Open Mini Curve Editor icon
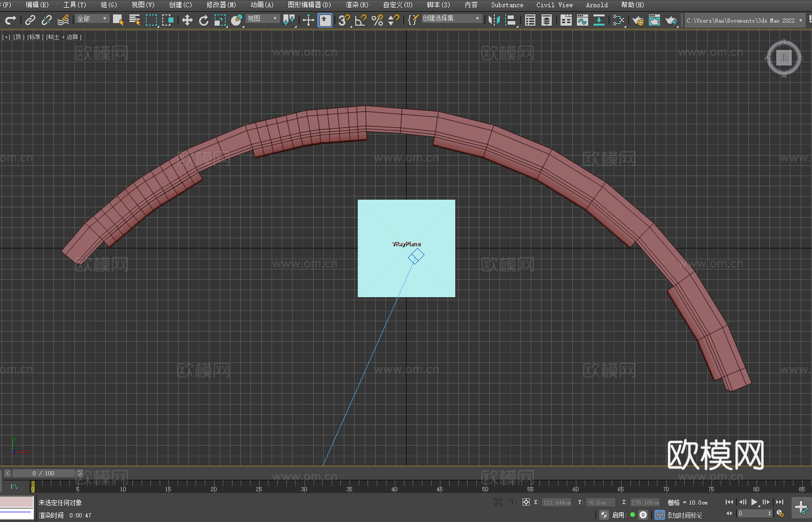 14,486
